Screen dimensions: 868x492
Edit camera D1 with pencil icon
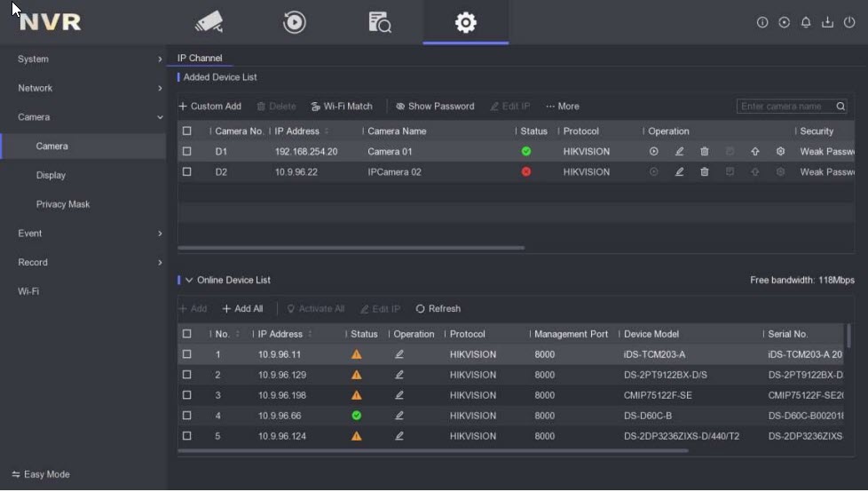click(x=679, y=152)
